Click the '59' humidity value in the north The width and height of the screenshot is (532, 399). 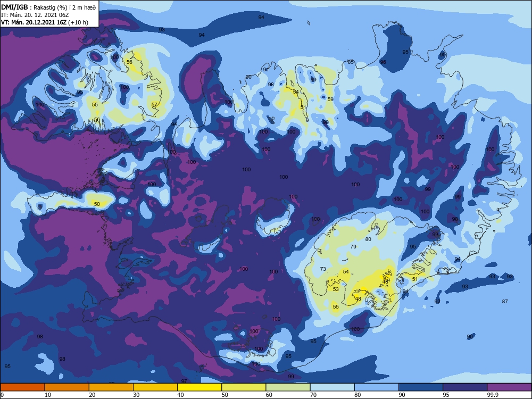[330, 99]
